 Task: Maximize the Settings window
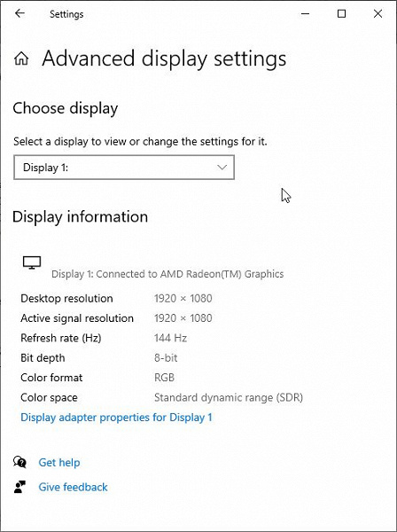[341, 13]
